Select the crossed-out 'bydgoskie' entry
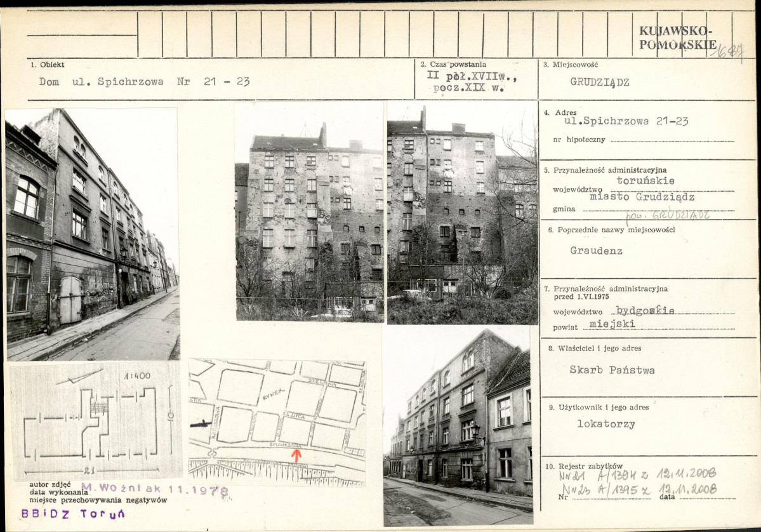The image size is (761, 532). 645,310
